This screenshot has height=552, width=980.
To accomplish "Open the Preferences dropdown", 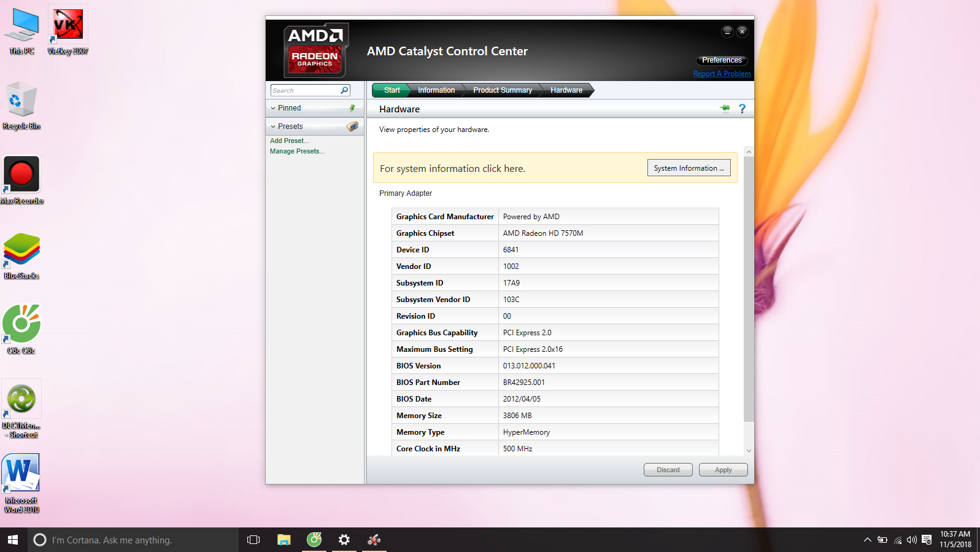I will point(722,60).
